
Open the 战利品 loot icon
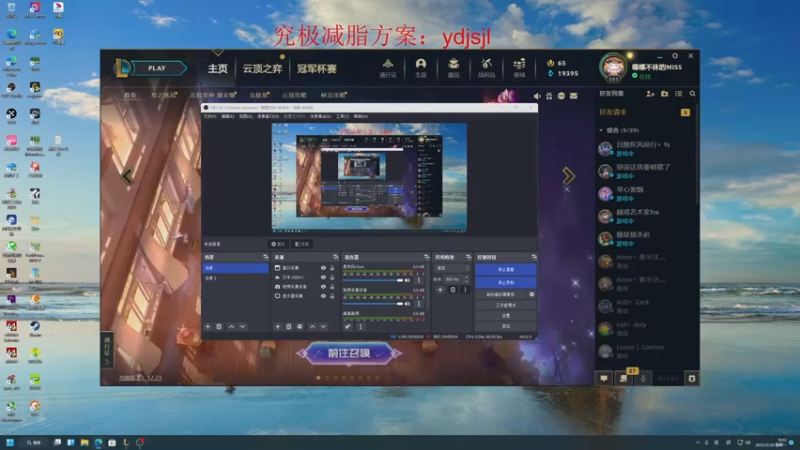click(486, 68)
